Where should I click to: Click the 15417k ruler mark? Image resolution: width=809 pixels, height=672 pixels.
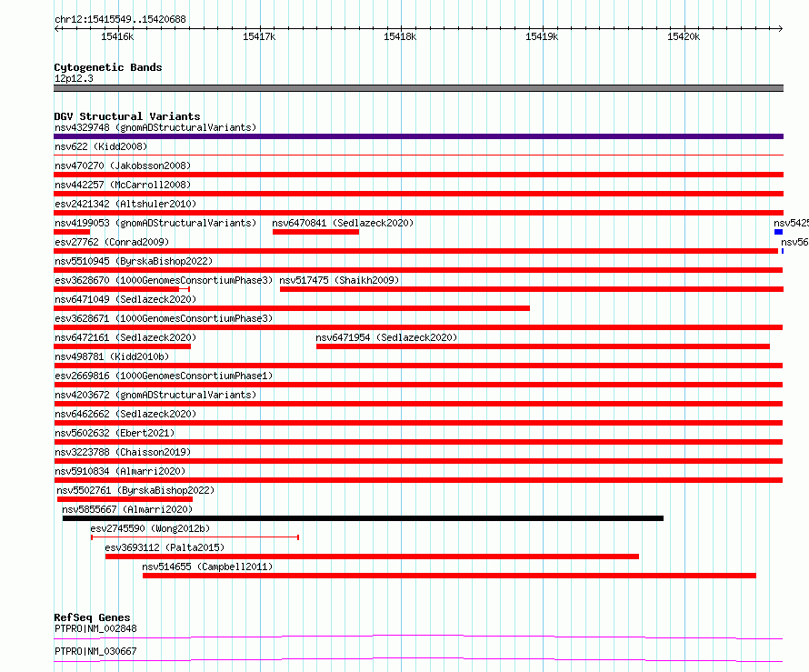(259, 36)
